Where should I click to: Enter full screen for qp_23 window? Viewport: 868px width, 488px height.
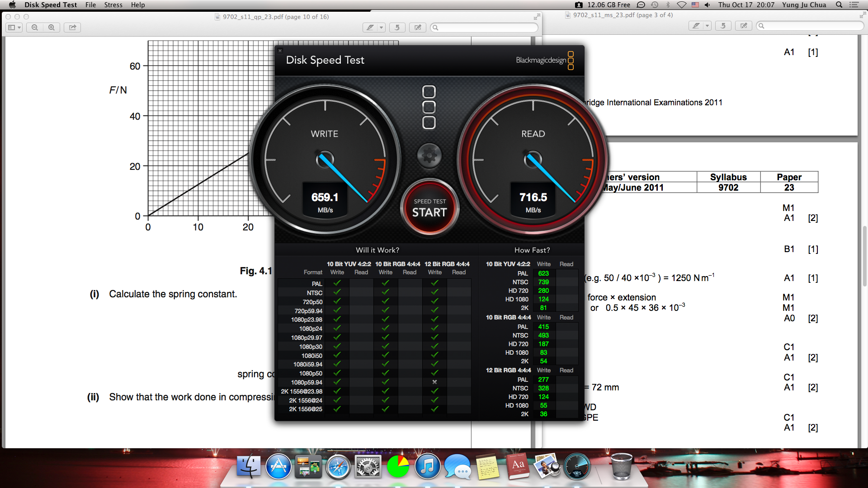[537, 17]
